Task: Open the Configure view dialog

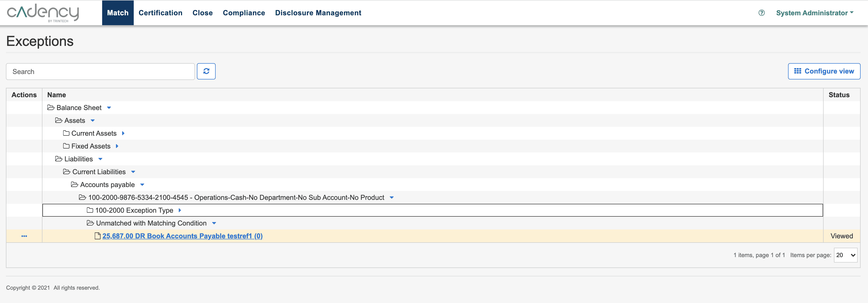Action: (x=824, y=71)
